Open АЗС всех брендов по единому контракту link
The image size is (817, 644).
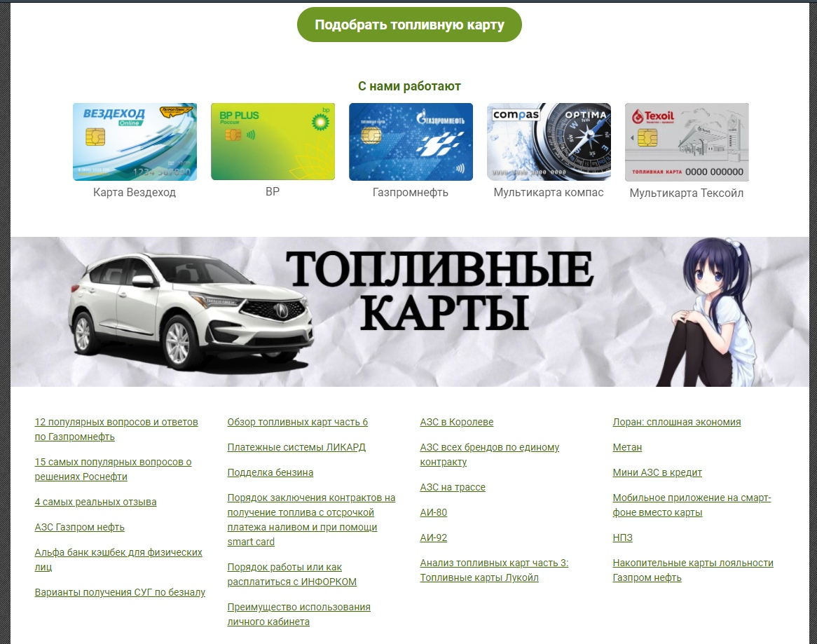[489, 454]
